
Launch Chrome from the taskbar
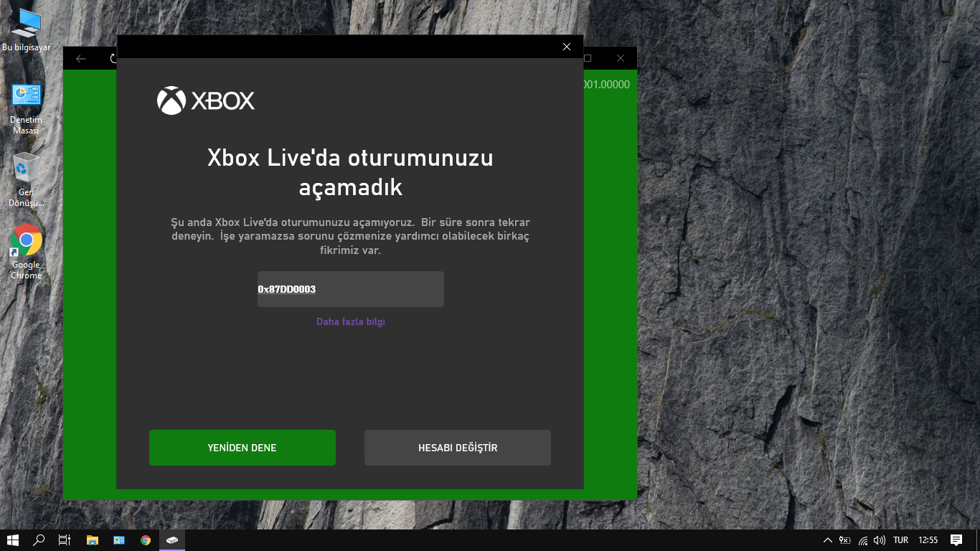point(146,540)
